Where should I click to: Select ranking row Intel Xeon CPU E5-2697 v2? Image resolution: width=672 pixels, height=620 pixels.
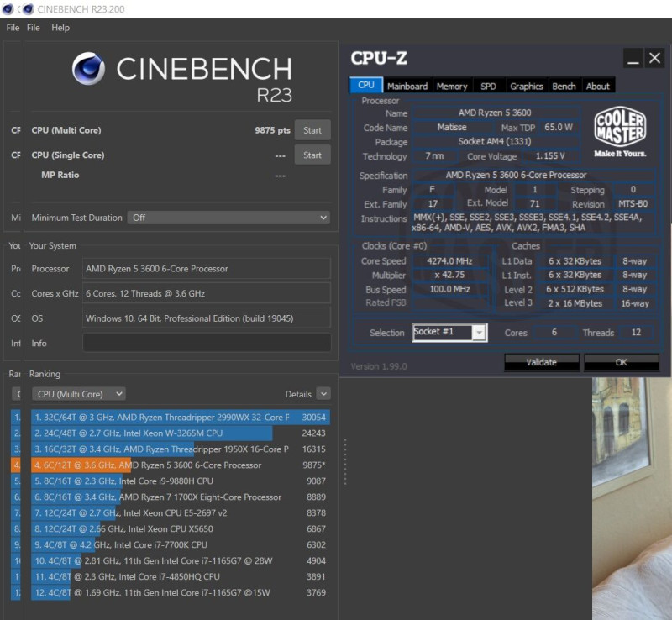click(x=181, y=512)
